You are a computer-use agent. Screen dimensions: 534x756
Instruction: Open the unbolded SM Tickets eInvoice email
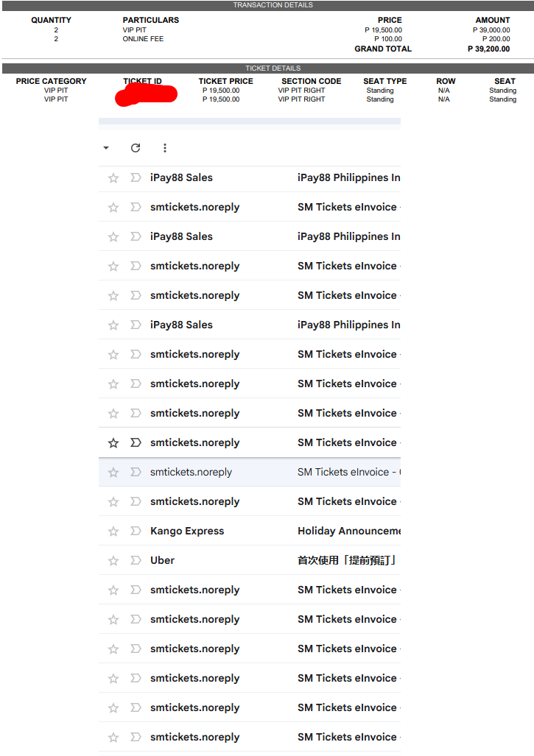(x=347, y=472)
